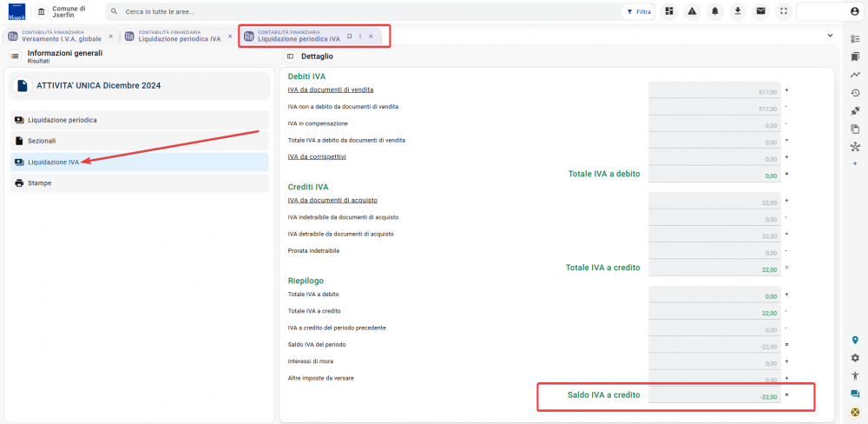Image resolution: width=868 pixels, height=424 pixels.
Task: Close the Versamento I.V.A. globale tab
Action: [x=111, y=36]
